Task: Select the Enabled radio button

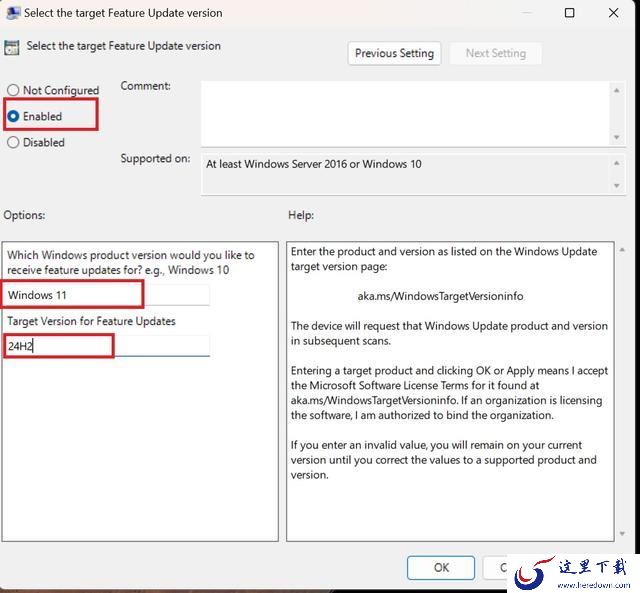Action: click(x=13, y=116)
